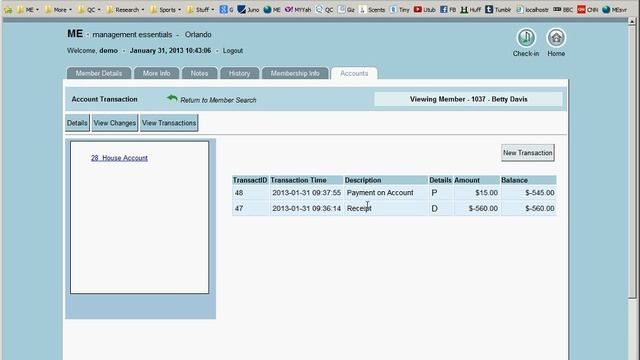640x360 pixels.
Task: Click the Description column header
Action: click(x=386, y=180)
